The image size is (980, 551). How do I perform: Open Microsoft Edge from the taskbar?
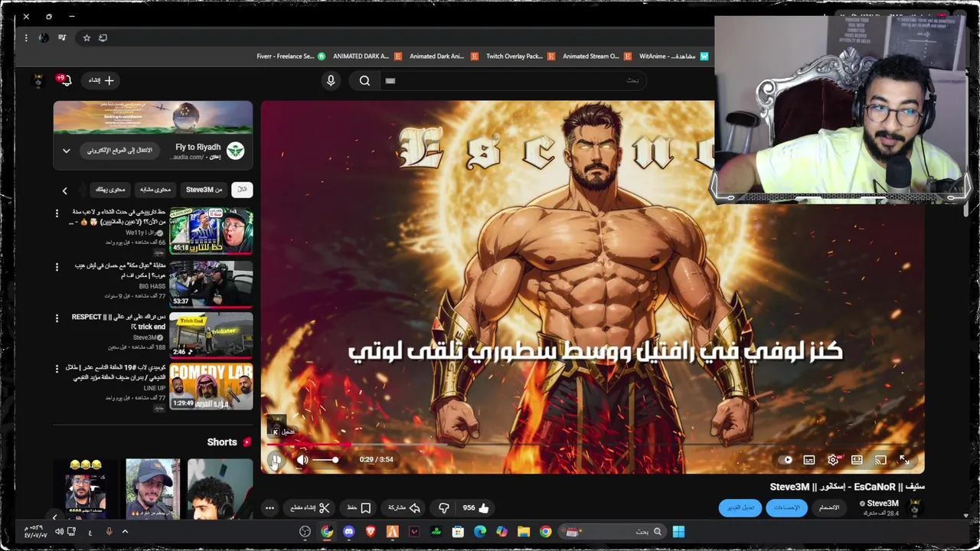[x=480, y=532]
